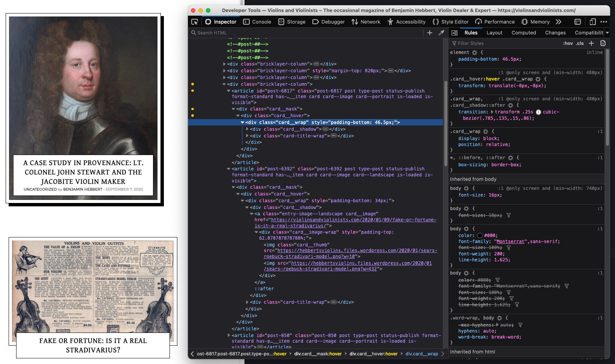Select div.card__mask:hover breadcrumb
The width and height of the screenshot is (615, 364).
[x=318, y=354]
